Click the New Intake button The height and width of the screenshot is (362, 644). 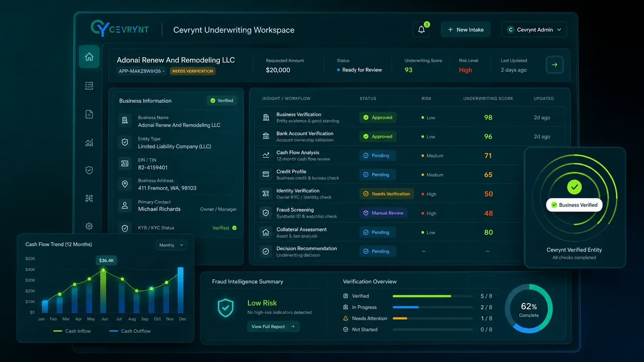pos(466,30)
